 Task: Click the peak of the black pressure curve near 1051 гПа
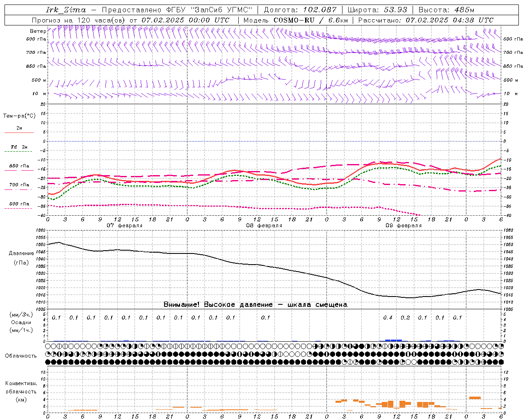(x=59, y=242)
